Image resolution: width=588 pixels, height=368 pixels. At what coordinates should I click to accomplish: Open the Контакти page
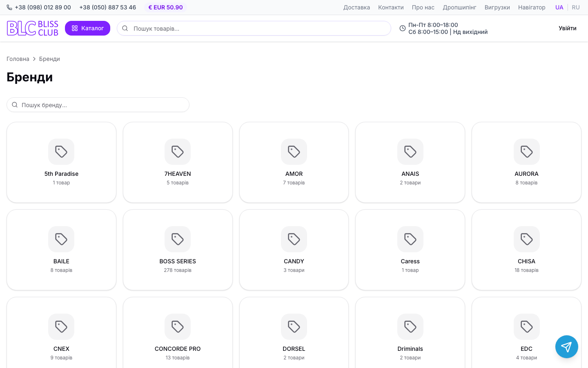click(391, 7)
